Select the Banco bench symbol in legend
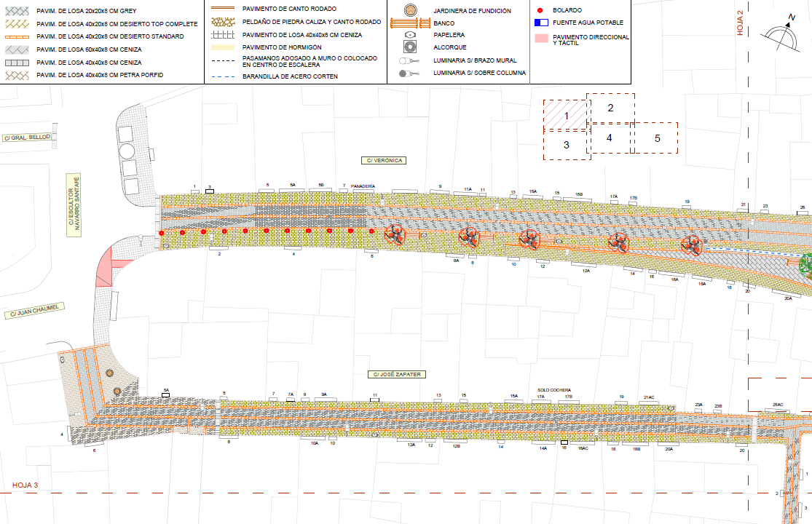Viewport: 812px width, 524px height. (412, 23)
